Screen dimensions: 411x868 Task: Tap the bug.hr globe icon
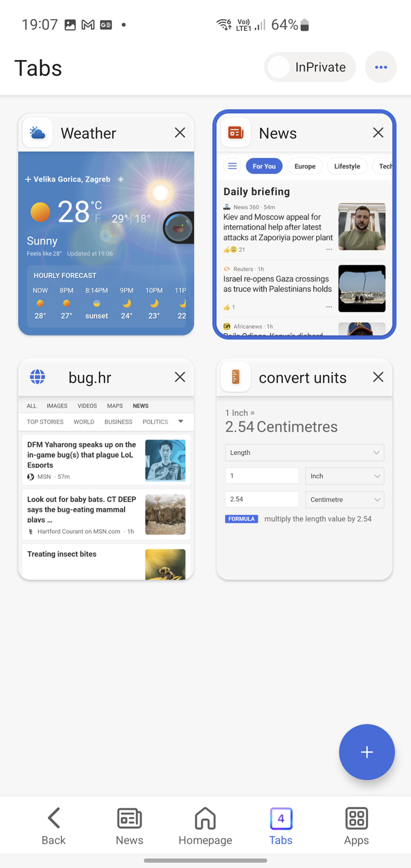pyautogui.click(x=37, y=377)
